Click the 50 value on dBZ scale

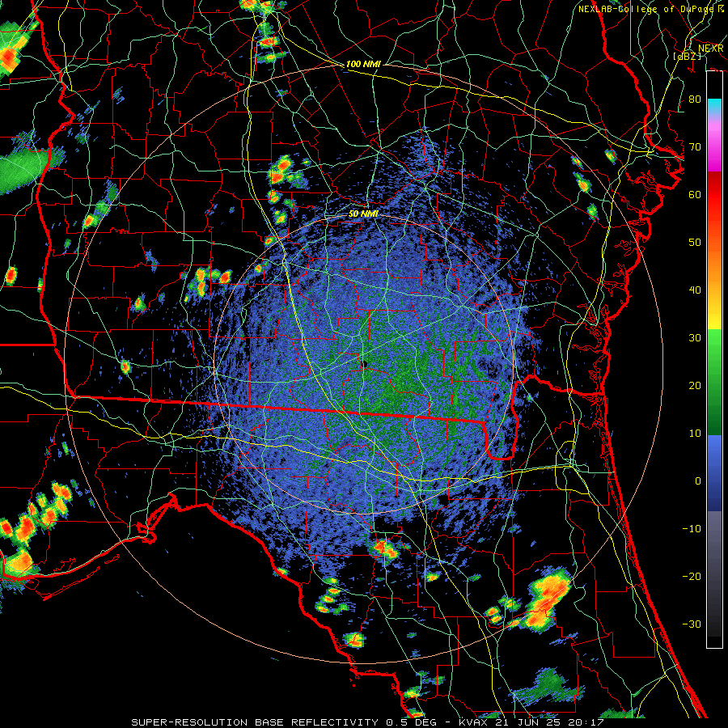[695, 243]
